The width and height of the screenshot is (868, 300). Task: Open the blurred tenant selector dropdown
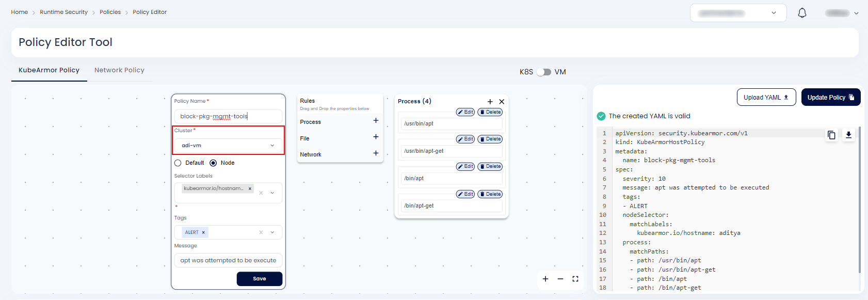[738, 13]
